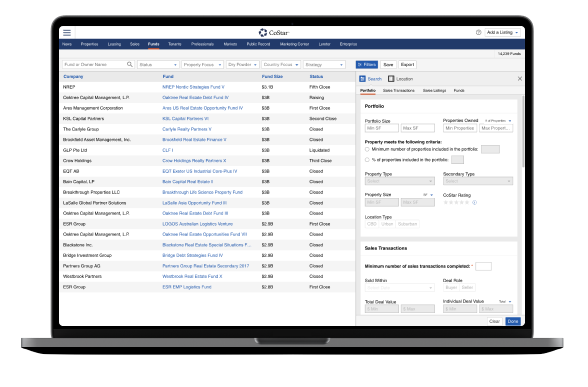Switch to the Sales Transactions tab

pyautogui.click(x=399, y=90)
